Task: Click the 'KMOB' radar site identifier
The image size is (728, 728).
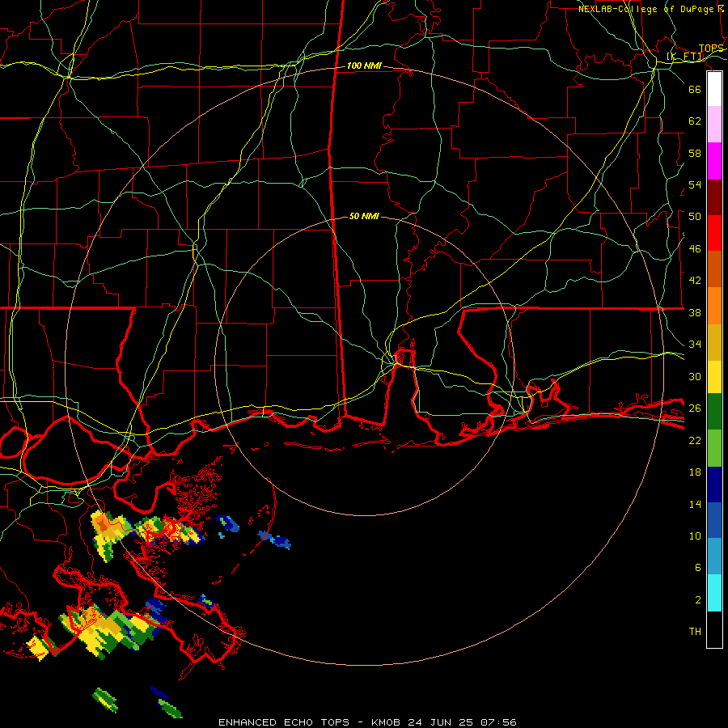Action: [386, 722]
